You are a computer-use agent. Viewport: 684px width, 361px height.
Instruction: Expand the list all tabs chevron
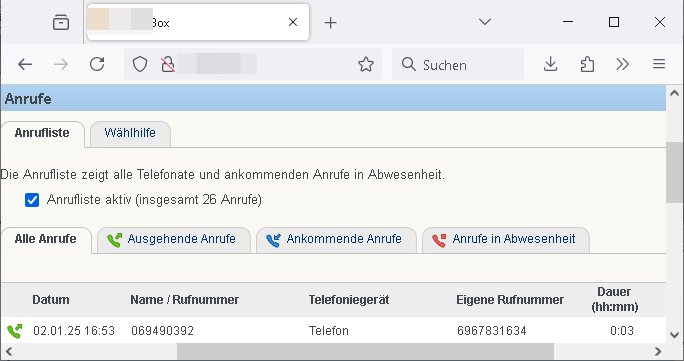[485, 22]
